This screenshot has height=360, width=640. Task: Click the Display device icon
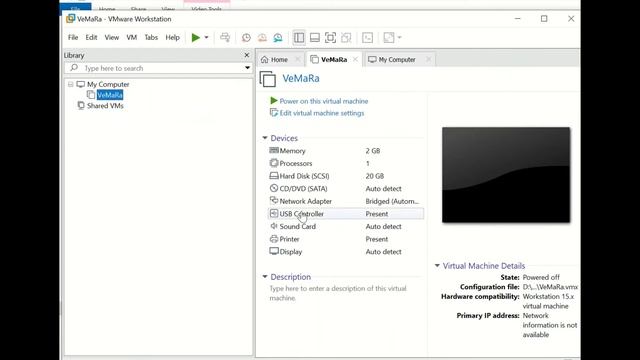(274, 251)
